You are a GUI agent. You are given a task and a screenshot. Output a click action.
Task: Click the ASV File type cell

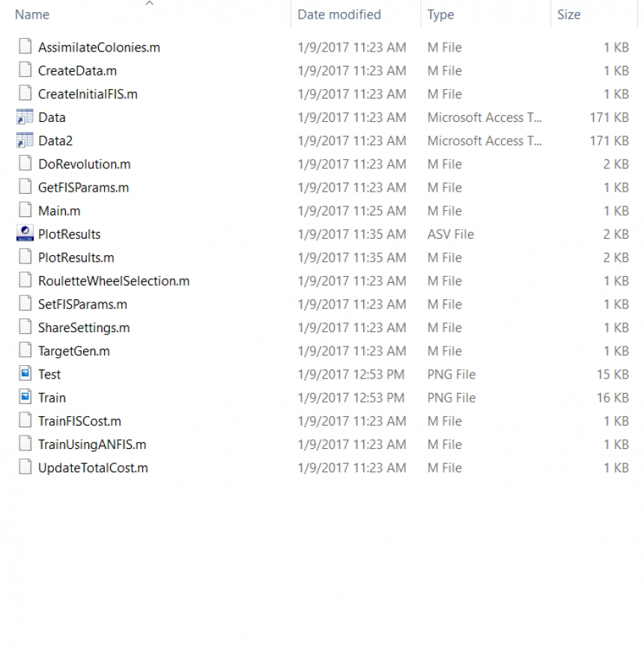tap(451, 234)
